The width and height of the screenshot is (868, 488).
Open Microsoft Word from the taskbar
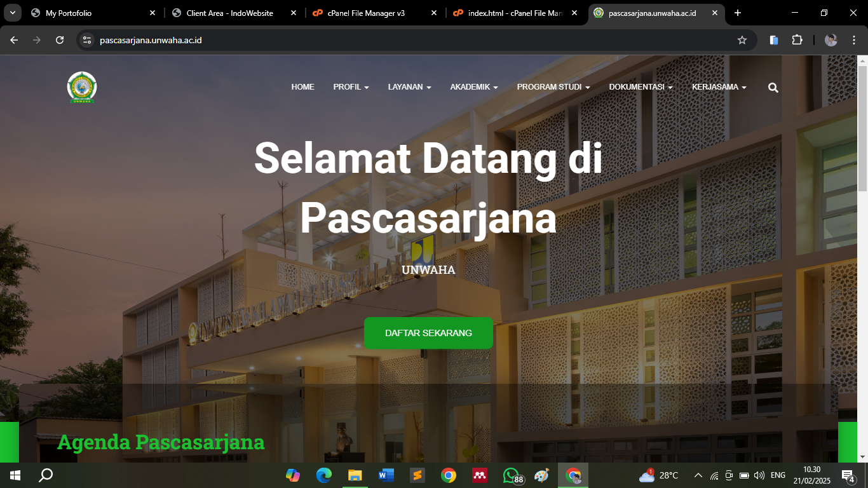point(386,475)
